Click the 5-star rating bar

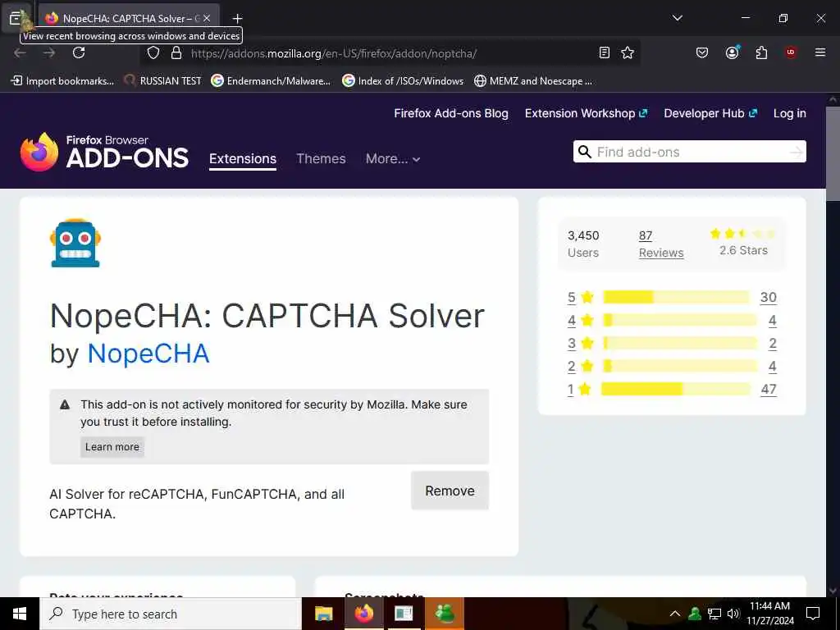click(x=676, y=297)
